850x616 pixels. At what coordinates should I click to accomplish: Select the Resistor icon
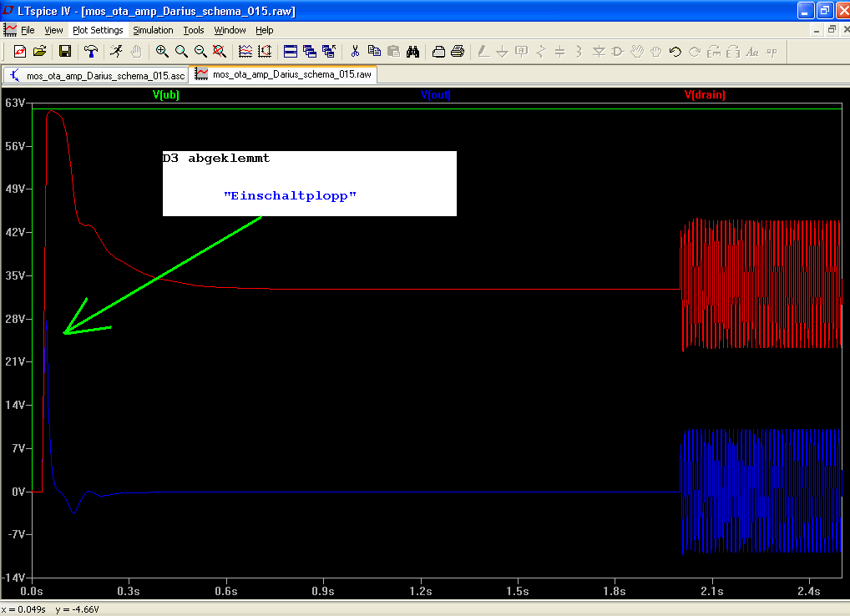click(541, 52)
